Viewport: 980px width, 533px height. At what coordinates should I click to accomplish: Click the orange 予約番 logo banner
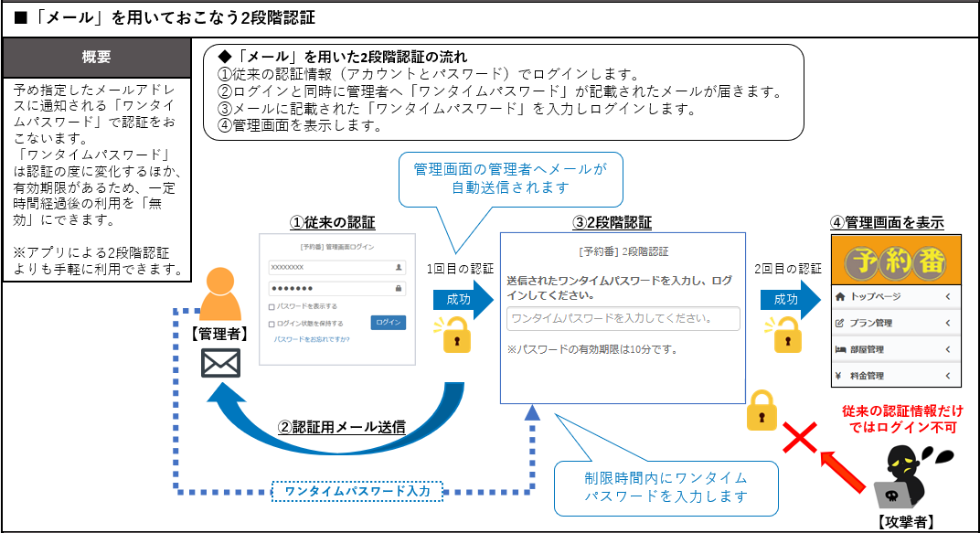(x=896, y=259)
